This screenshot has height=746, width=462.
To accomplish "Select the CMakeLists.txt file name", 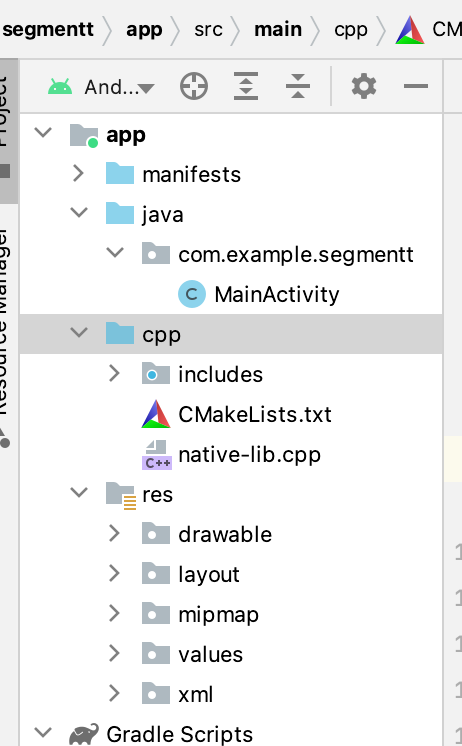I will tap(255, 414).
